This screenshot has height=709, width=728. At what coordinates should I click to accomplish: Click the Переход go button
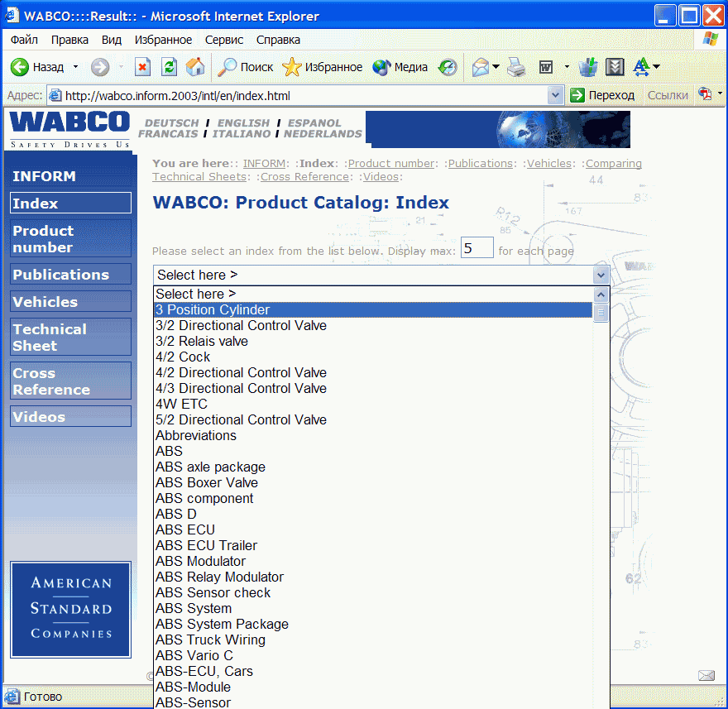tap(601, 95)
